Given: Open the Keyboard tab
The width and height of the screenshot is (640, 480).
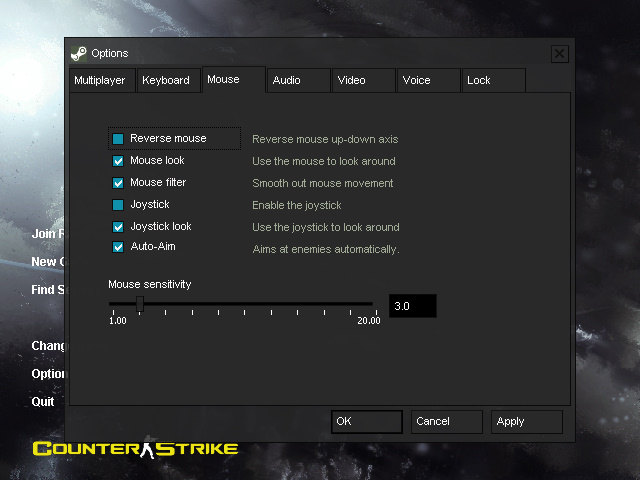Looking at the screenshot, I should [x=166, y=81].
